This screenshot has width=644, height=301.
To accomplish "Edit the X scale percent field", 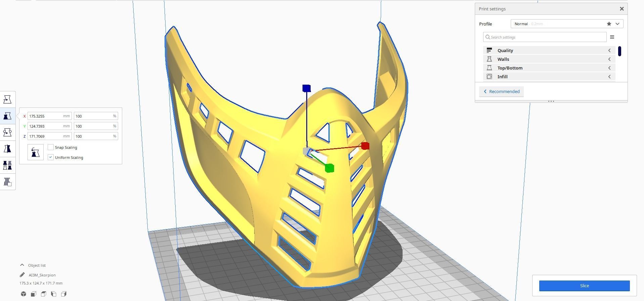I will coord(96,116).
